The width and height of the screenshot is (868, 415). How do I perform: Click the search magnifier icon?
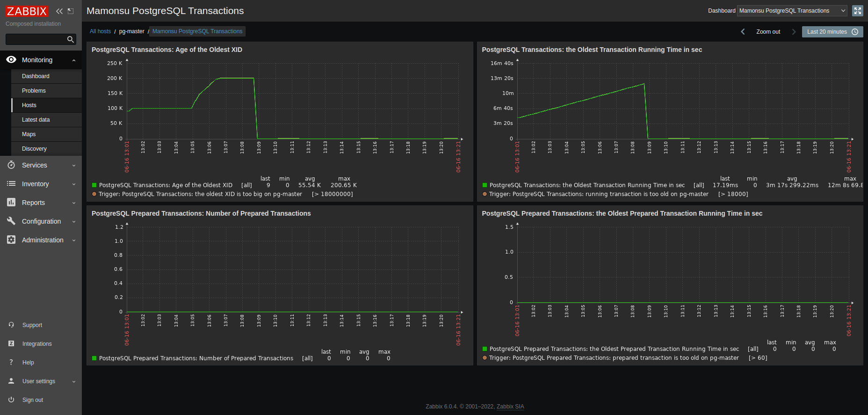click(71, 39)
